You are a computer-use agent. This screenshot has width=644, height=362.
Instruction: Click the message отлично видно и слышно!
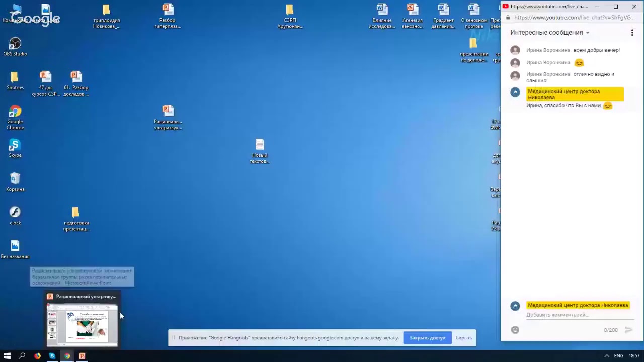[570, 77]
